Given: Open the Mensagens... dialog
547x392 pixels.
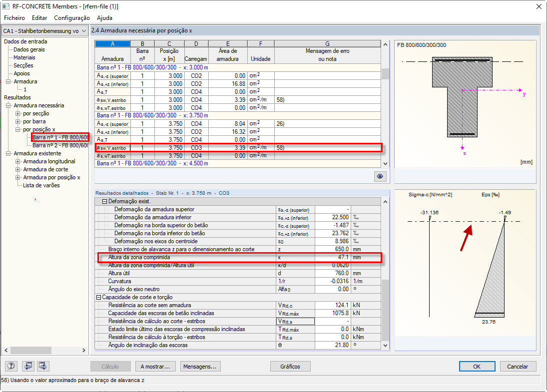Looking at the screenshot, I should (200, 367).
